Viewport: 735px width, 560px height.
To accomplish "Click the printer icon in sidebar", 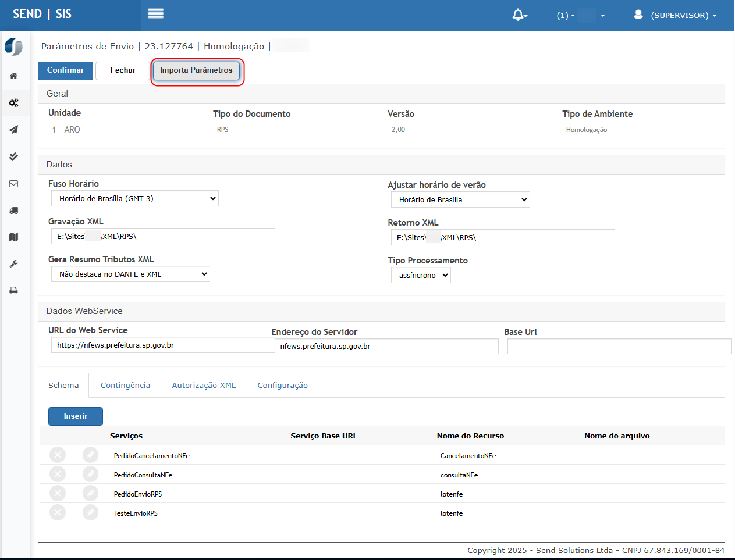I will (x=13, y=291).
